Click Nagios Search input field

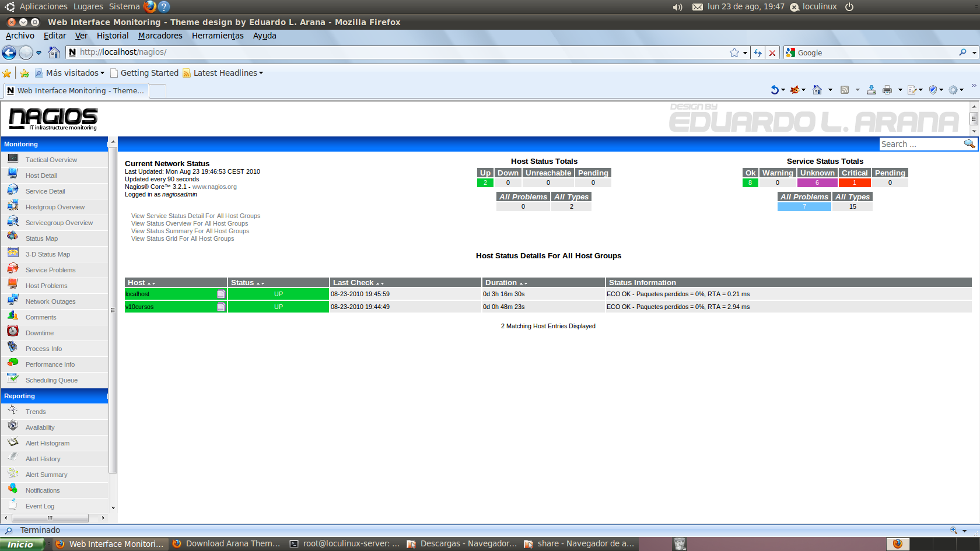click(x=921, y=144)
